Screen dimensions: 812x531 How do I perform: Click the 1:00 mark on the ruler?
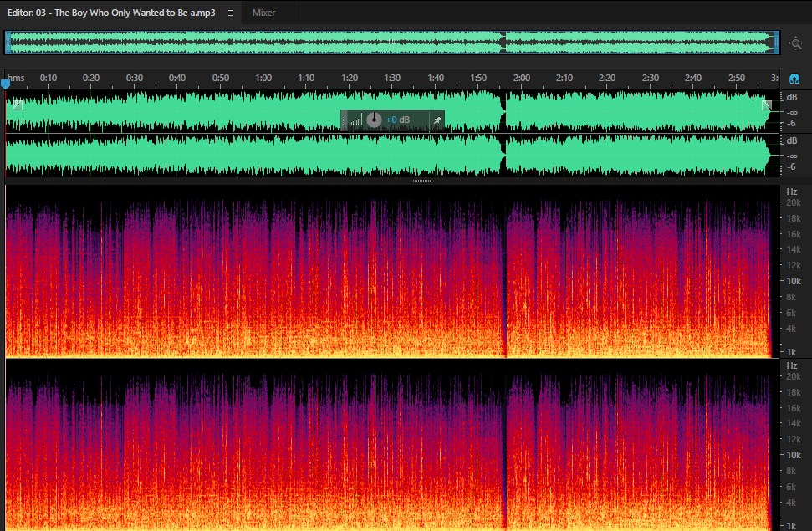(263, 78)
